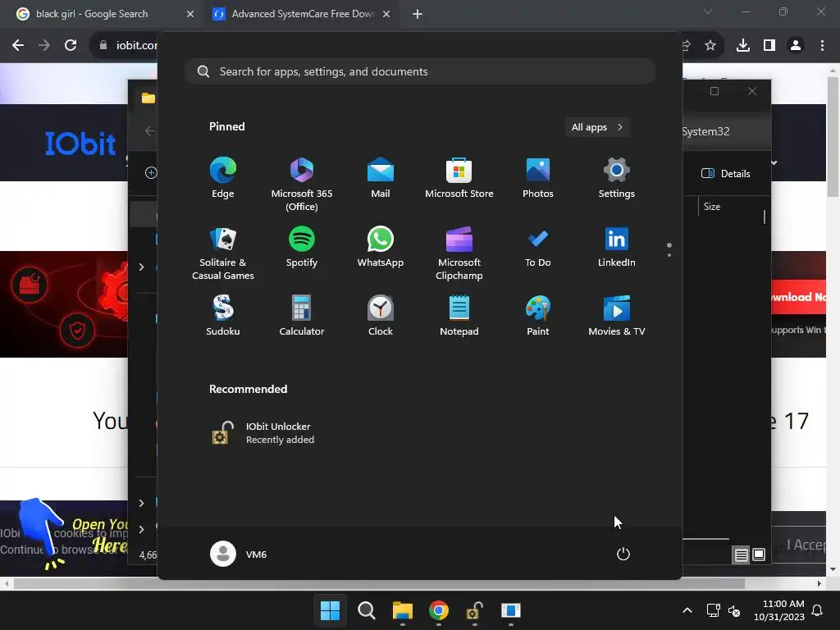
Task: Show All apps list
Action: tap(597, 127)
